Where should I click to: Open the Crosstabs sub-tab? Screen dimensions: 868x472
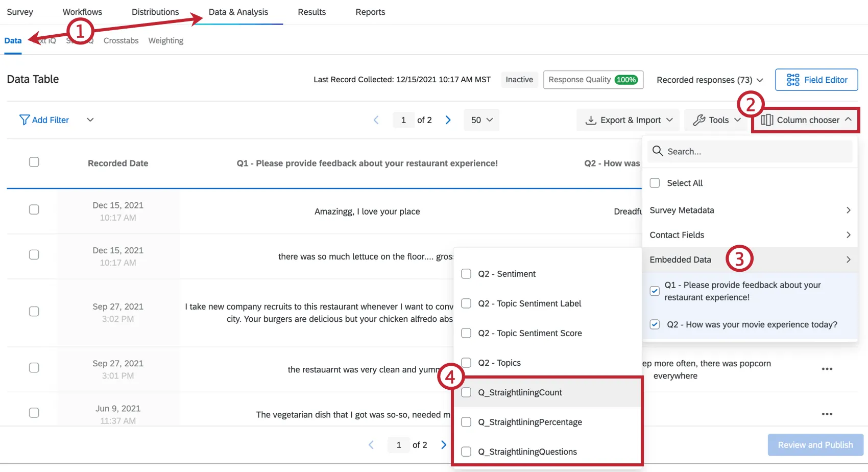click(120, 40)
